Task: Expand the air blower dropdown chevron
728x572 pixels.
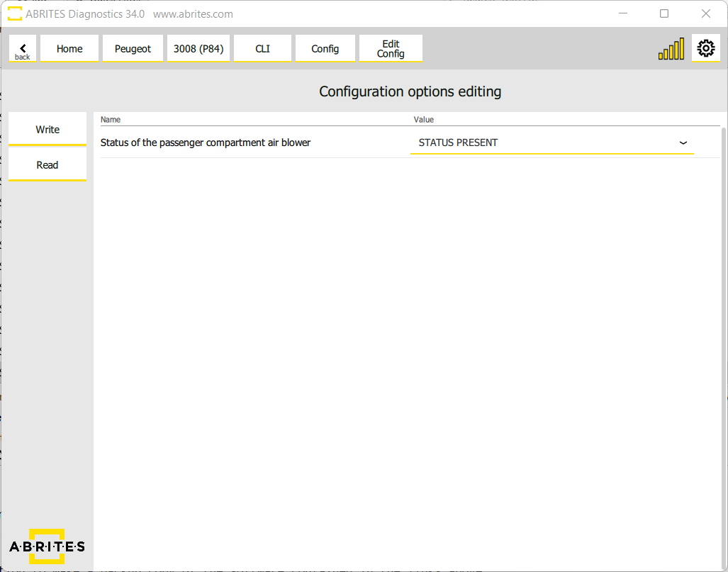Action: coord(683,143)
